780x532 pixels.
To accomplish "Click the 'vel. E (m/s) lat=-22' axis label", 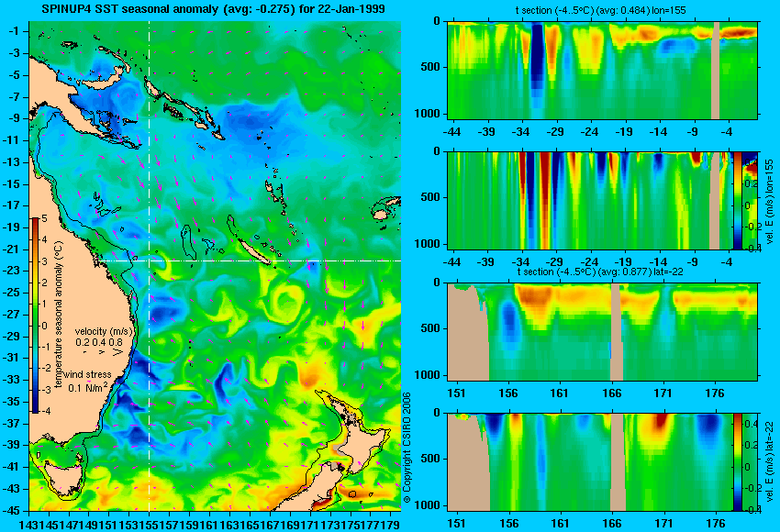I will click(x=770, y=462).
